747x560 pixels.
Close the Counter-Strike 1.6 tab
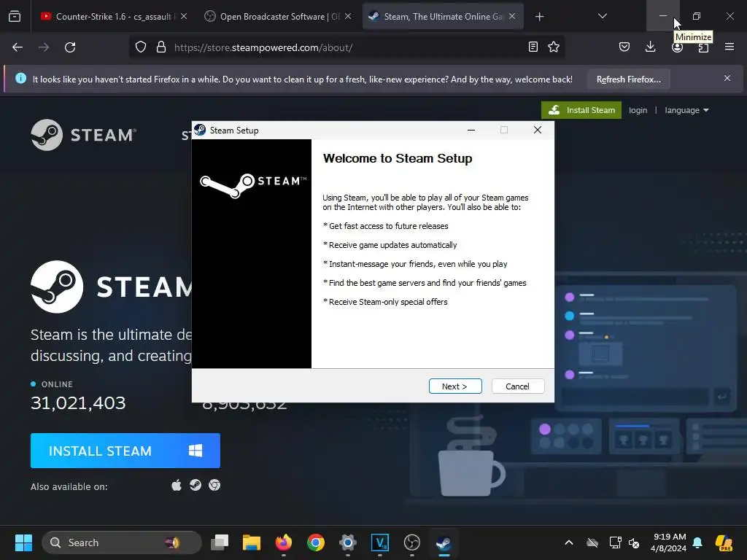tap(184, 16)
